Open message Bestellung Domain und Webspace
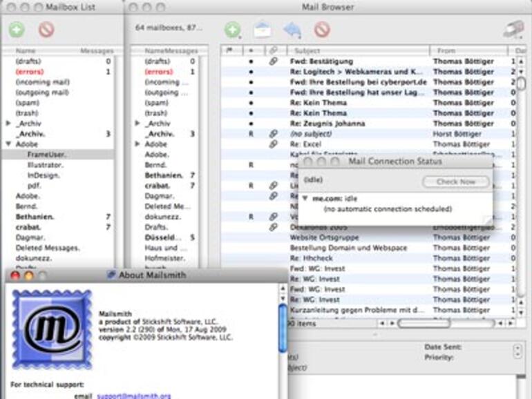Viewport: 532px width, 399px height. (348, 248)
